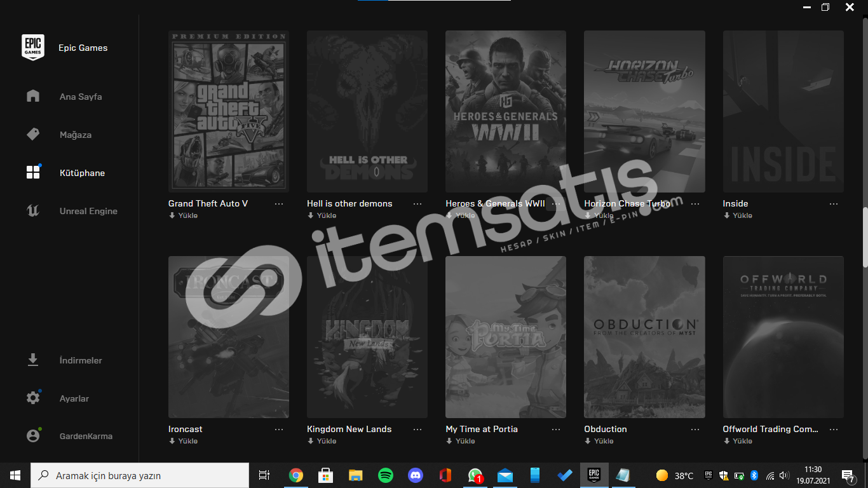Select the My Time at Portia cover
Image resolution: width=868 pixels, height=488 pixels.
click(506, 337)
